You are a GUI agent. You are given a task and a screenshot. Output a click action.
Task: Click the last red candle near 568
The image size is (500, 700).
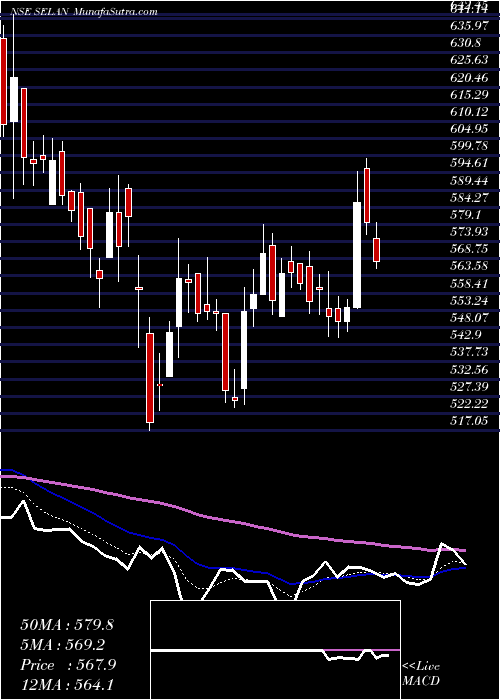click(376, 250)
